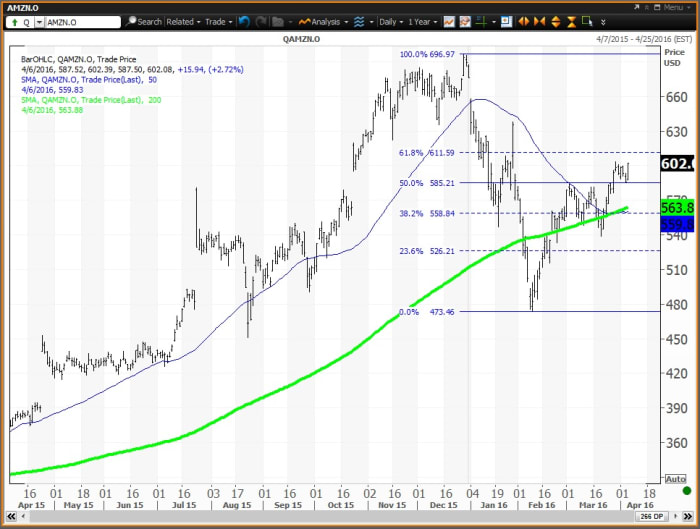Open the Trade menu
Screen dimensions: 700x529
pyautogui.click(x=218, y=21)
